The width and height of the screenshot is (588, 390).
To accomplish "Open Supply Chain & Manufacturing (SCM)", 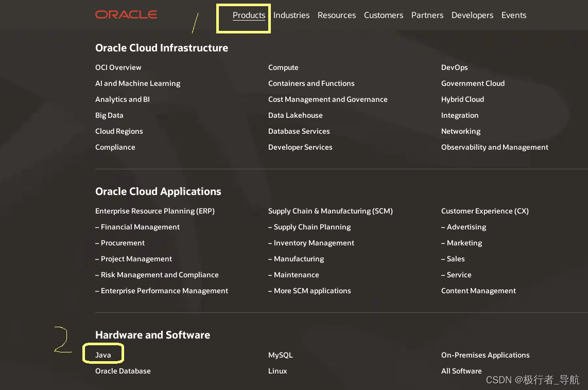I will coord(331,211).
